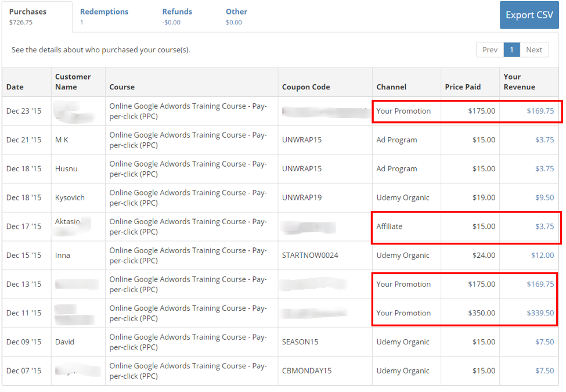Click the Export CSV button
The height and width of the screenshot is (392, 566).
(529, 15)
